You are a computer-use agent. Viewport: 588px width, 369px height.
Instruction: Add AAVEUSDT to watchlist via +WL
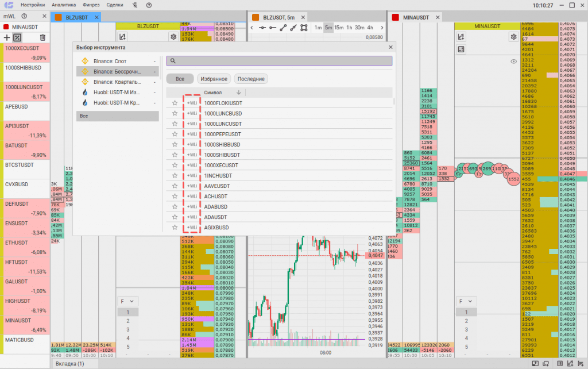192,186
